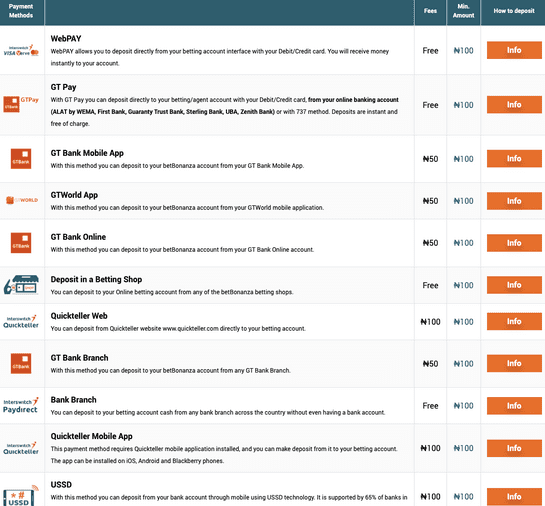Click the GTPay logo icon
Viewport: 545px width, 506px height.
click(21, 104)
